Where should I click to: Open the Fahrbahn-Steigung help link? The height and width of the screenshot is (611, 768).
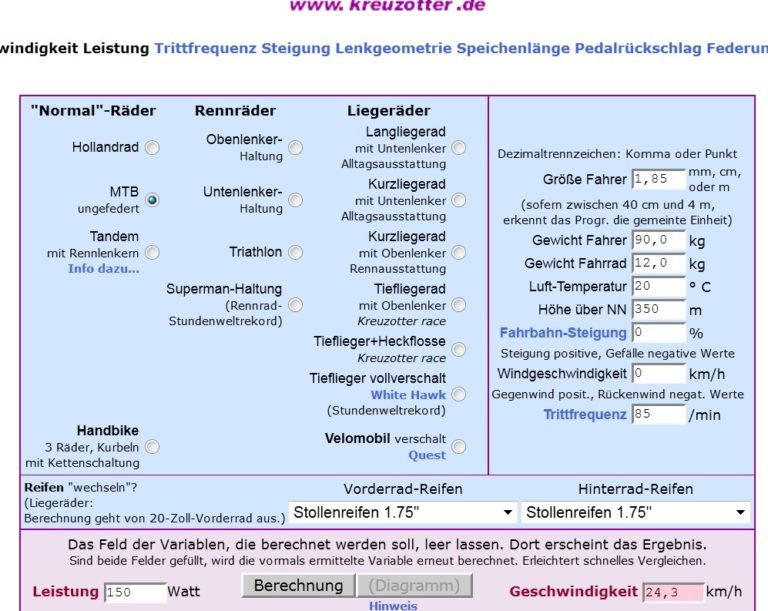tap(563, 333)
